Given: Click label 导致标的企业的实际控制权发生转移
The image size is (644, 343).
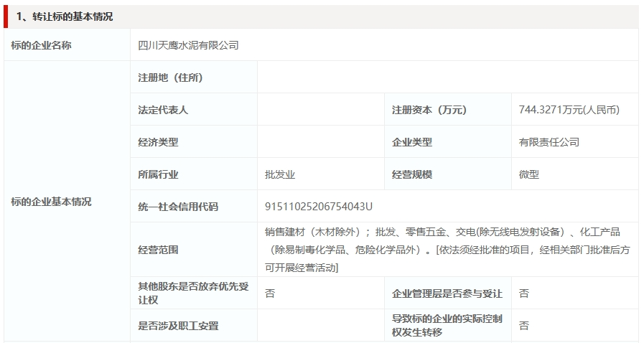Looking at the screenshot, I should point(447,325).
